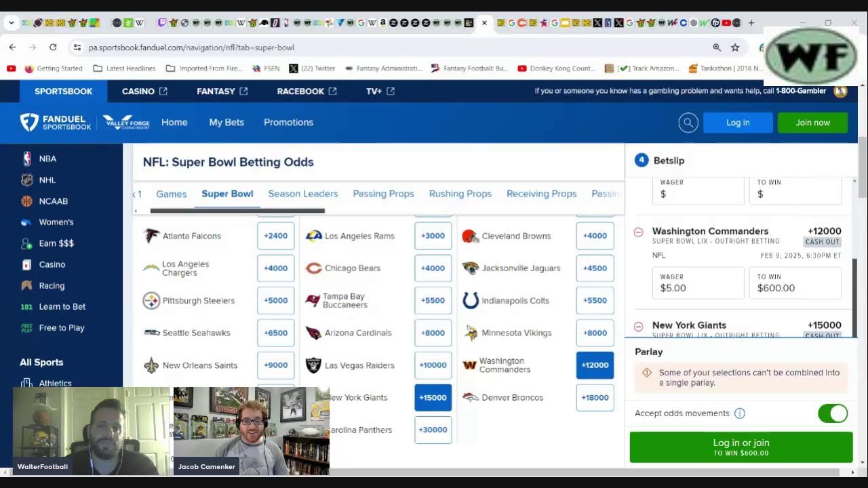Remove Washington Commanders from betslip
Screen dimensions: 868x488
click(x=638, y=232)
